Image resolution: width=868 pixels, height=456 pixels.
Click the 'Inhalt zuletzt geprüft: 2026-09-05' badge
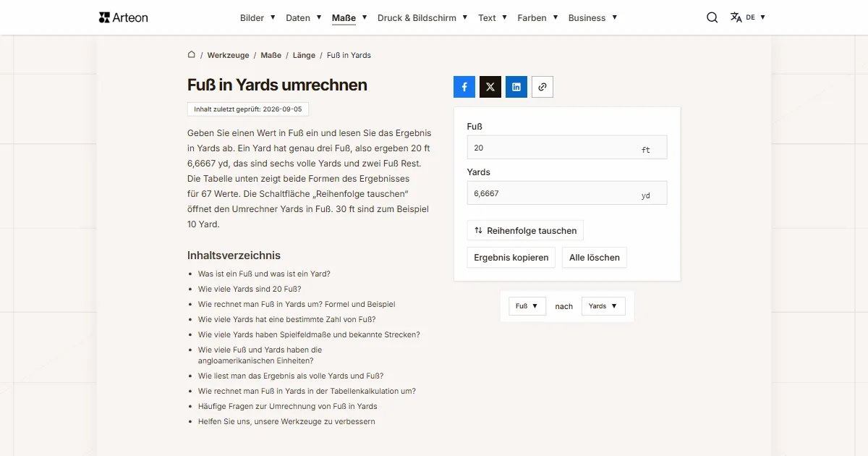point(248,109)
